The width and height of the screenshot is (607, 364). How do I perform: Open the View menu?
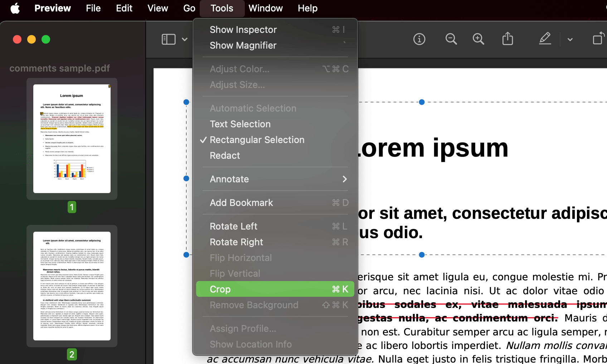point(158,8)
